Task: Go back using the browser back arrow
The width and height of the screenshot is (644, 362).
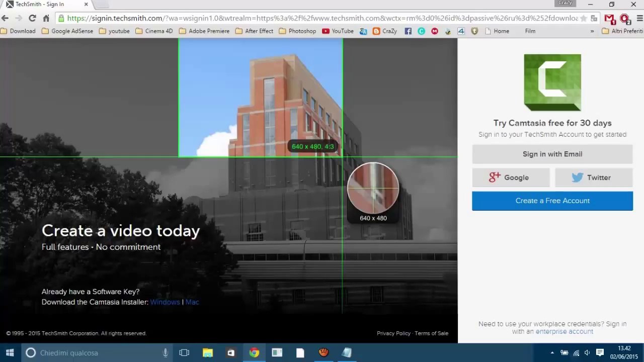Action: point(5,18)
